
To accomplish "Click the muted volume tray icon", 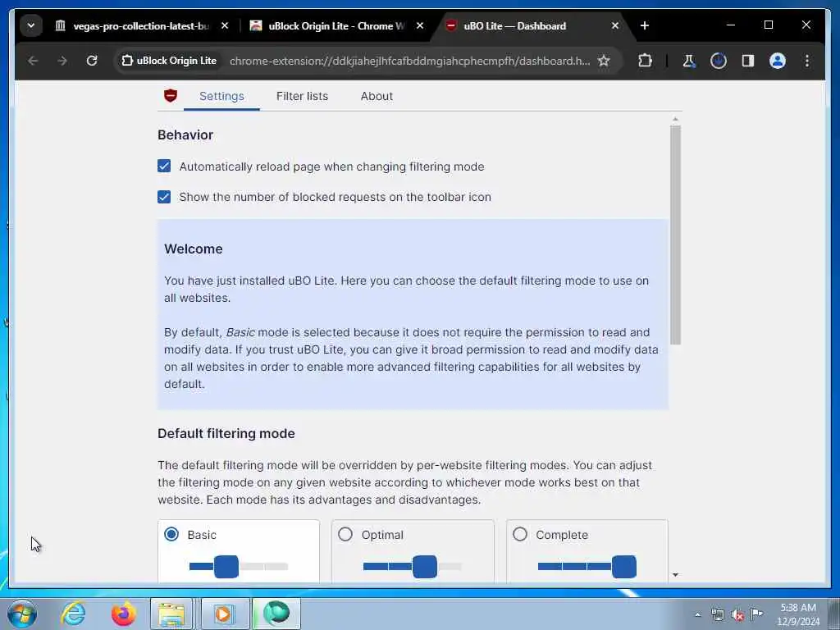I will 737,615.
